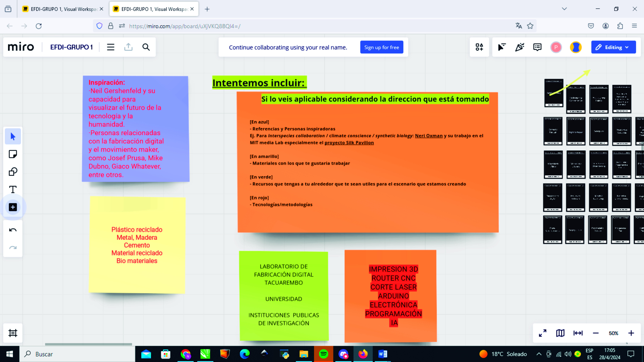Click the Intentemos incluir heading text
Screen dimensions: 644x362
click(x=259, y=83)
